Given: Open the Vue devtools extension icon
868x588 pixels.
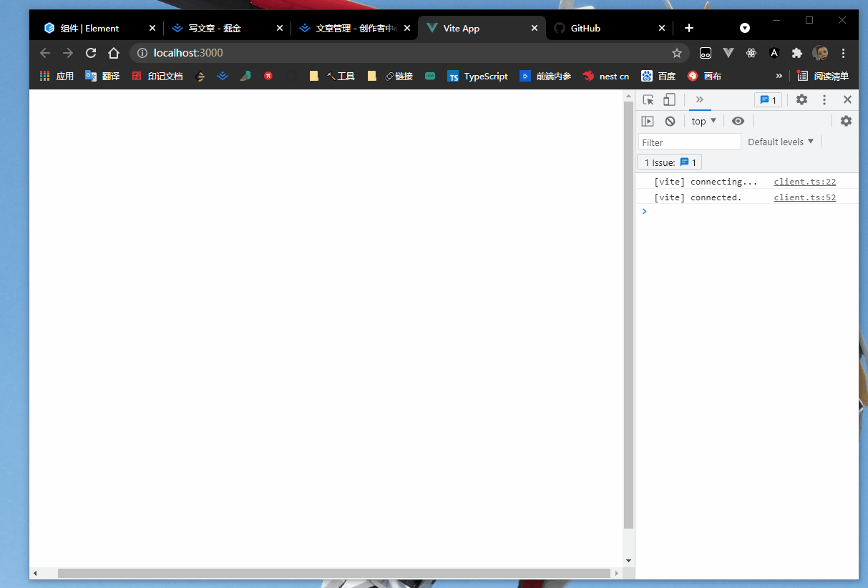Looking at the screenshot, I should pyautogui.click(x=728, y=53).
